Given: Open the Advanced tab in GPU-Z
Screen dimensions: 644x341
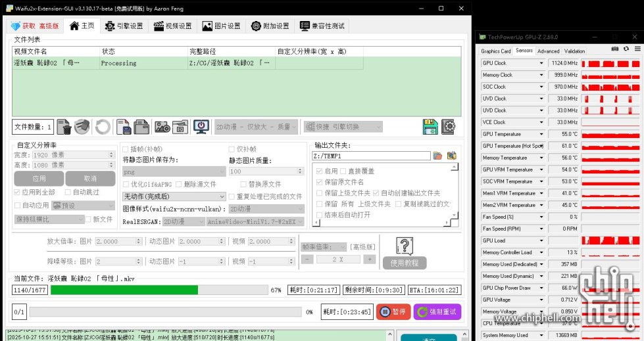Looking at the screenshot, I should point(548,51).
